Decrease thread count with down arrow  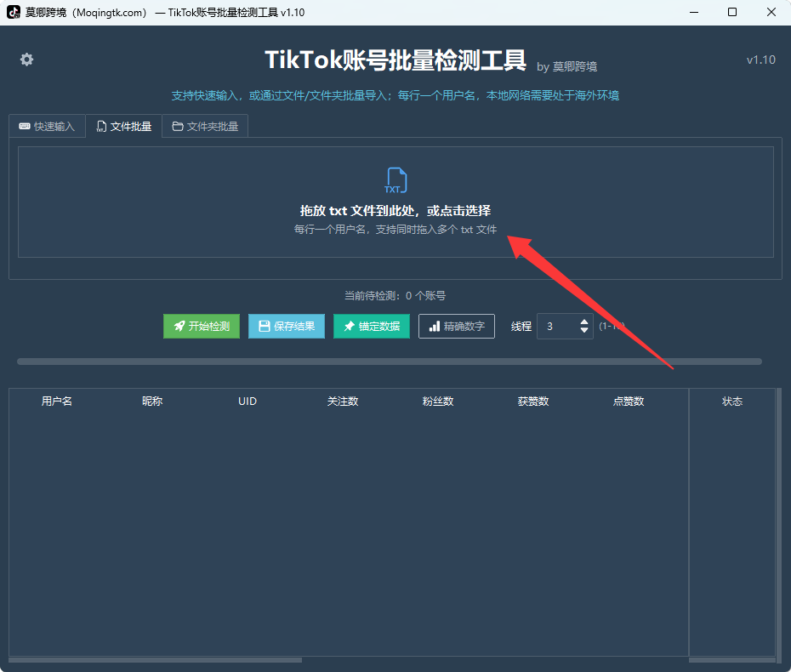pos(584,330)
